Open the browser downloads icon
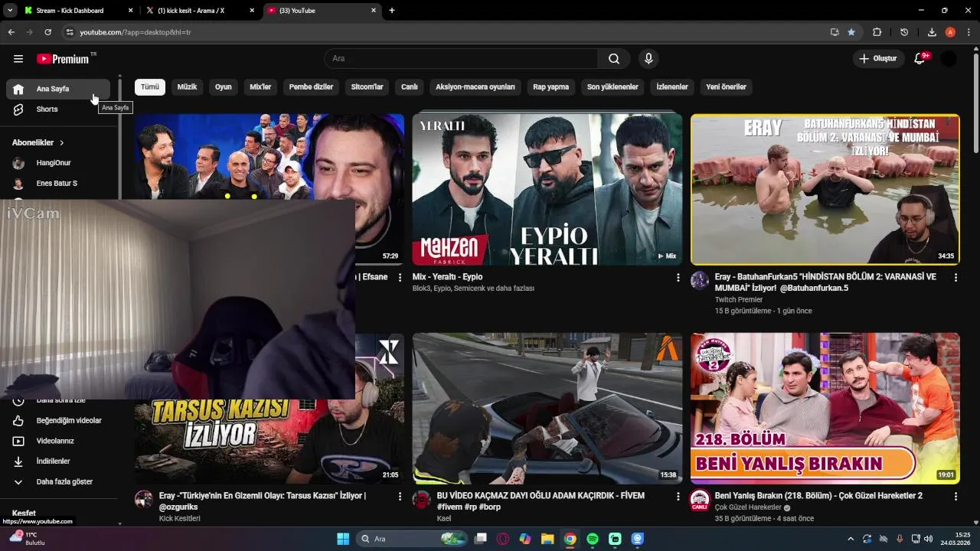 tap(932, 32)
